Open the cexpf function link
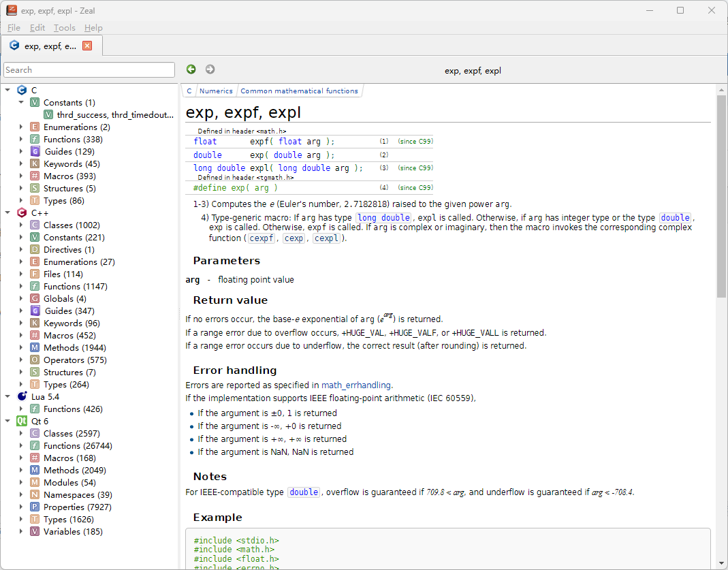 [262, 238]
